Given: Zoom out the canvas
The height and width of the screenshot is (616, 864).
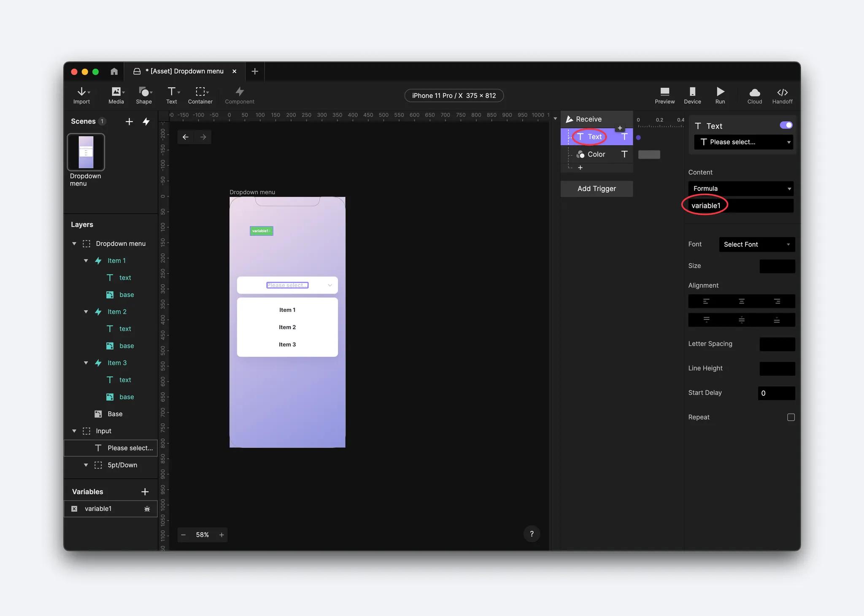Looking at the screenshot, I should tap(184, 535).
